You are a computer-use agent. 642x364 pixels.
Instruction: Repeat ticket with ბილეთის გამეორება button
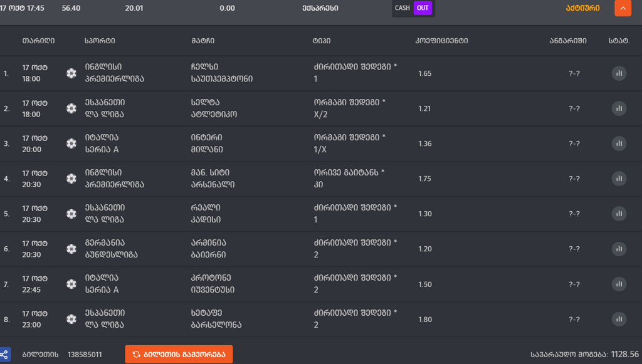point(179,354)
